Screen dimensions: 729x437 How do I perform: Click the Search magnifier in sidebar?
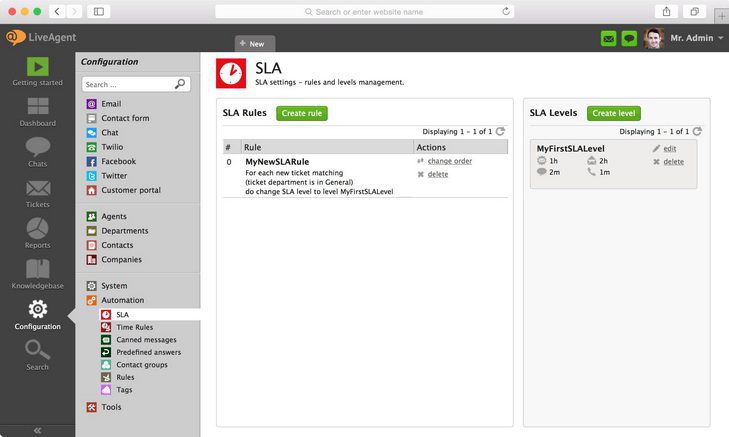point(37,355)
